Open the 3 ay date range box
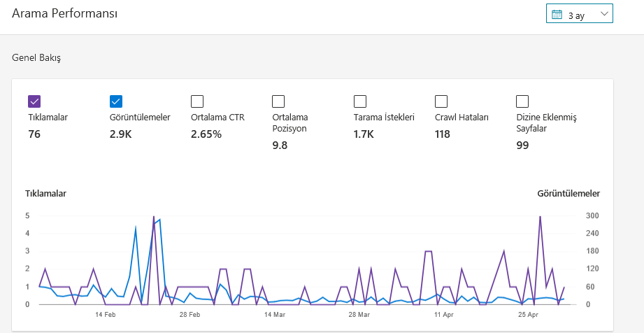Screen dimensions: 644x333 point(580,13)
